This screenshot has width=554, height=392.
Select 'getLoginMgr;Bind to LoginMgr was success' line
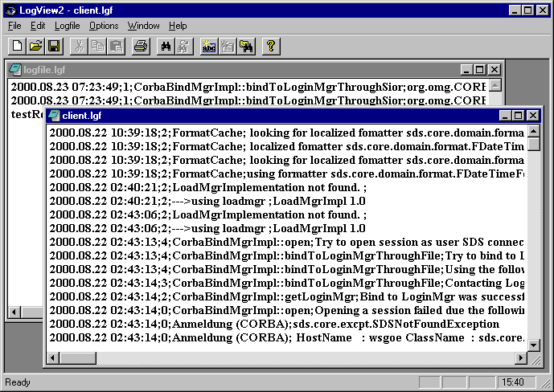pos(287,296)
